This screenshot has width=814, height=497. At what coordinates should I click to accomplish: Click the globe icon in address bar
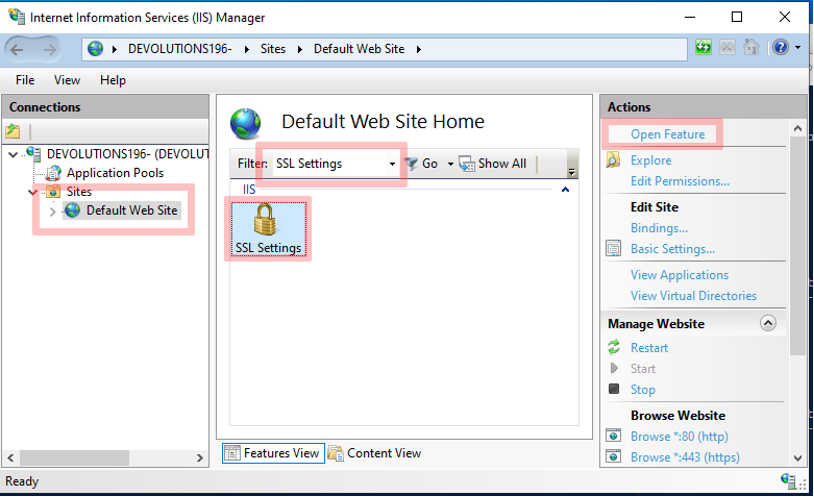click(x=95, y=49)
